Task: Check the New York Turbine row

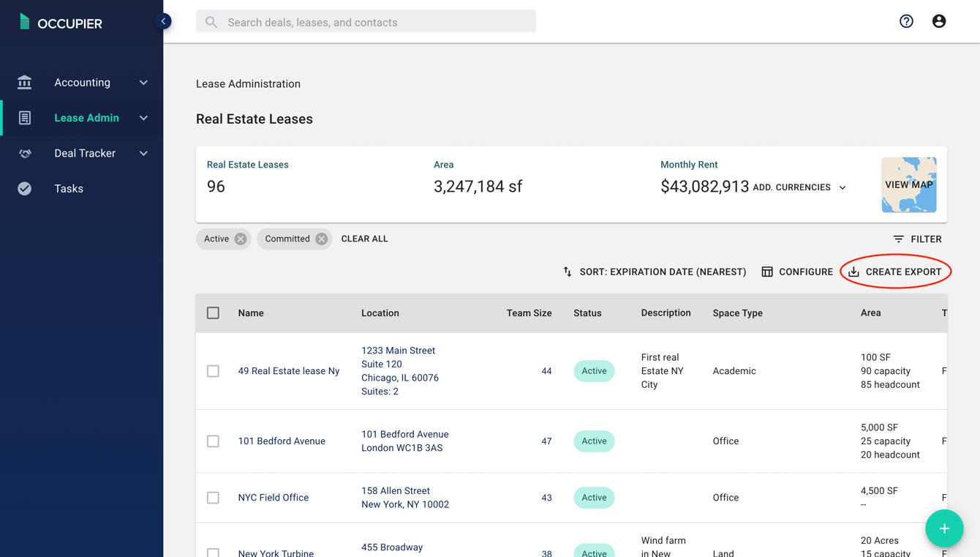Action: click(213, 553)
